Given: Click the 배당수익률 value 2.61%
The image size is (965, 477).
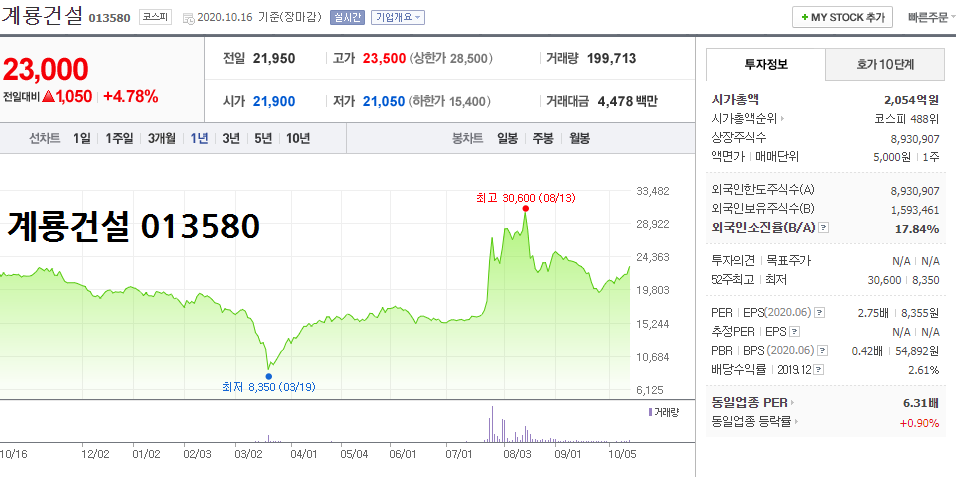Looking at the screenshot, I should click(x=924, y=371).
